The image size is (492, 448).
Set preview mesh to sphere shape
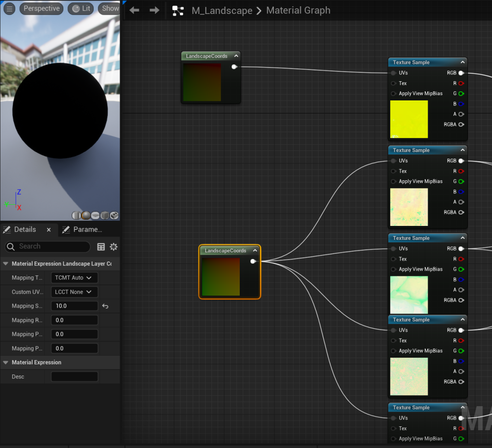[86, 215]
